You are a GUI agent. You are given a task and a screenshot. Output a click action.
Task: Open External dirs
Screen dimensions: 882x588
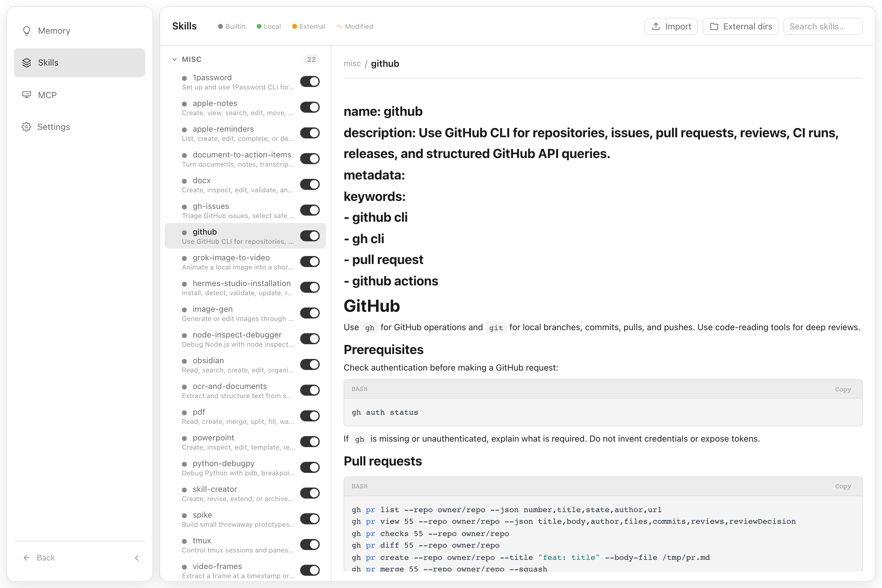pos(740,26)
